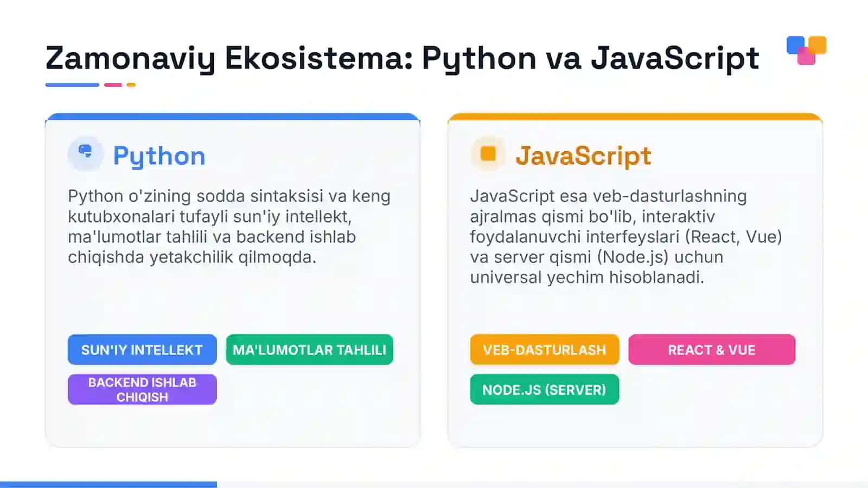
Task: Click the orange JavaScript card heading
Action: [x=583, y=156]
